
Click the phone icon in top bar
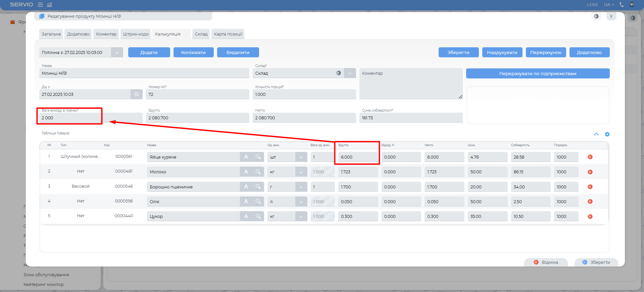tap(622, 5)
